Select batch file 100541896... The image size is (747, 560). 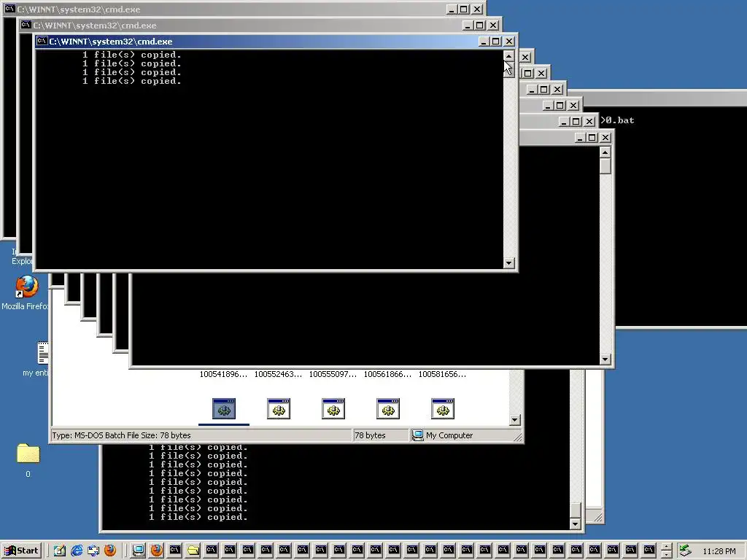(x=223, y=374)
